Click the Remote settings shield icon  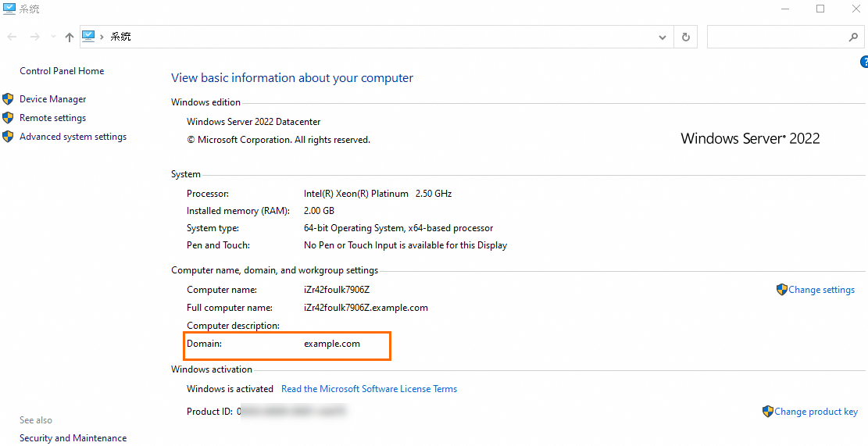click(x=8, y=118)
